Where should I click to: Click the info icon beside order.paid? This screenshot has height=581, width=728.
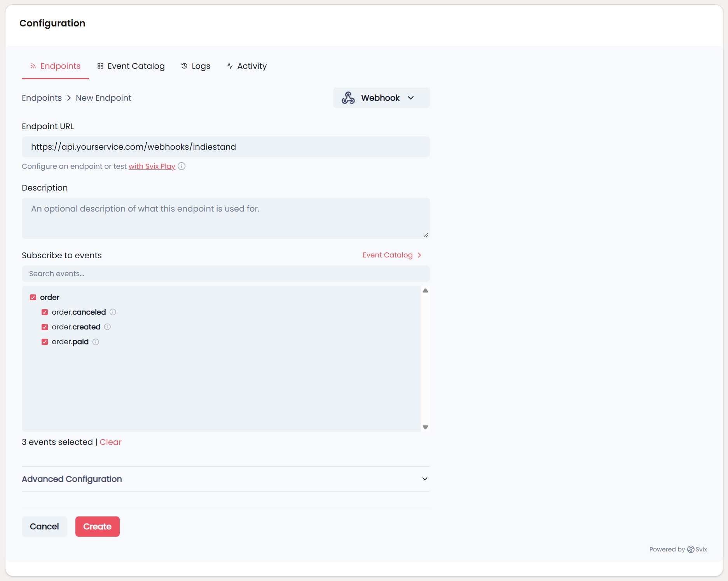[x=96, y=342]
